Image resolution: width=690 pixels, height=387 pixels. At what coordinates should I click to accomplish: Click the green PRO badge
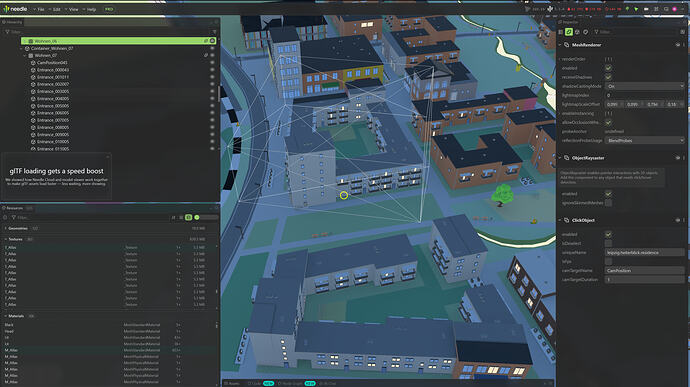[x=109, y=9]
